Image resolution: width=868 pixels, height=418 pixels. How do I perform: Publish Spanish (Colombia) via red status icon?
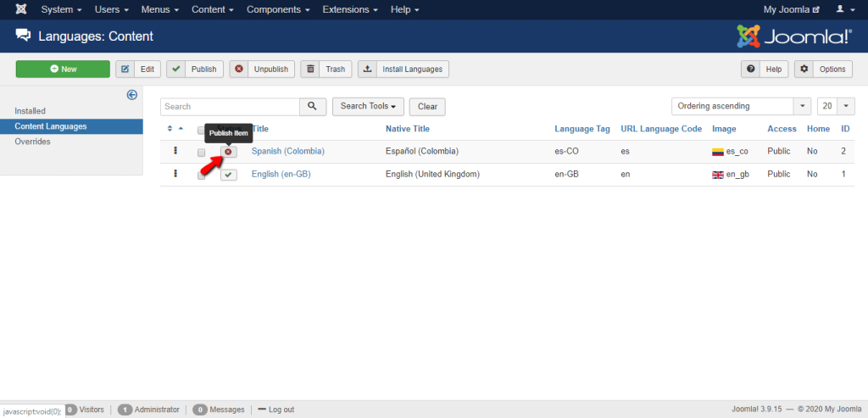228,152
